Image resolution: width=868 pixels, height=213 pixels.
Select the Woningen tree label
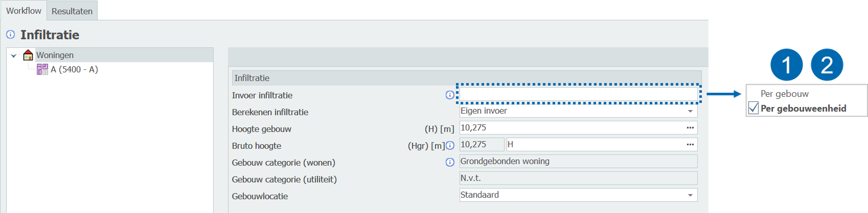click(55, 55)
